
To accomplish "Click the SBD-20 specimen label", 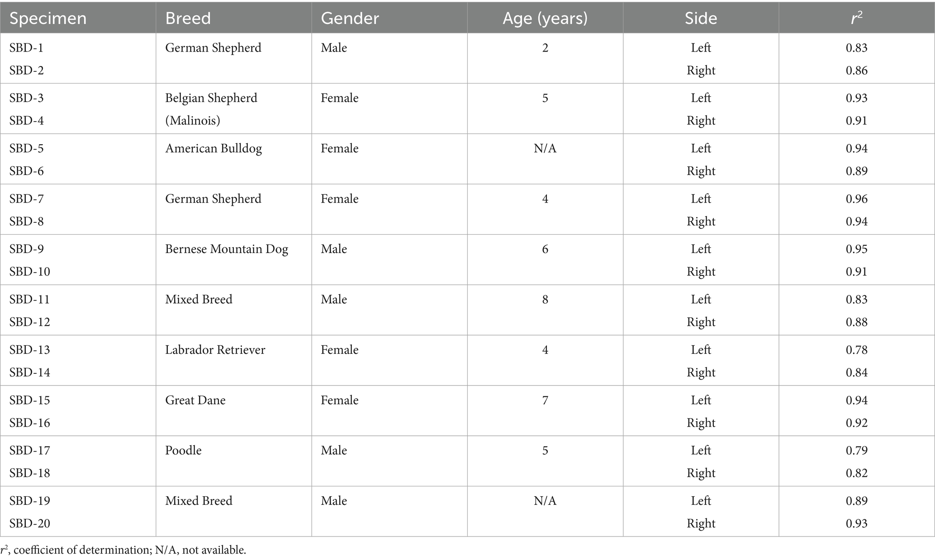I will tap(30, 523).
